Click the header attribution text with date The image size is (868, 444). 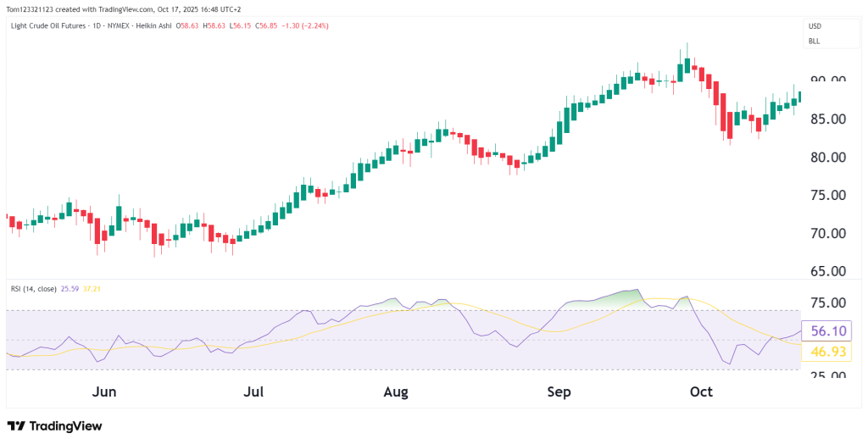point(124,9)
